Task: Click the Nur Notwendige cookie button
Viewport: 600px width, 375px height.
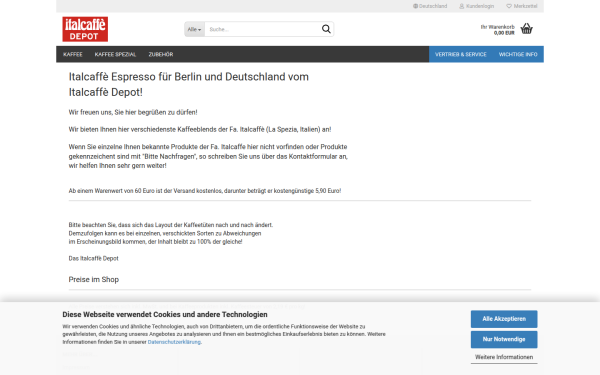Action: click(504, 339)
